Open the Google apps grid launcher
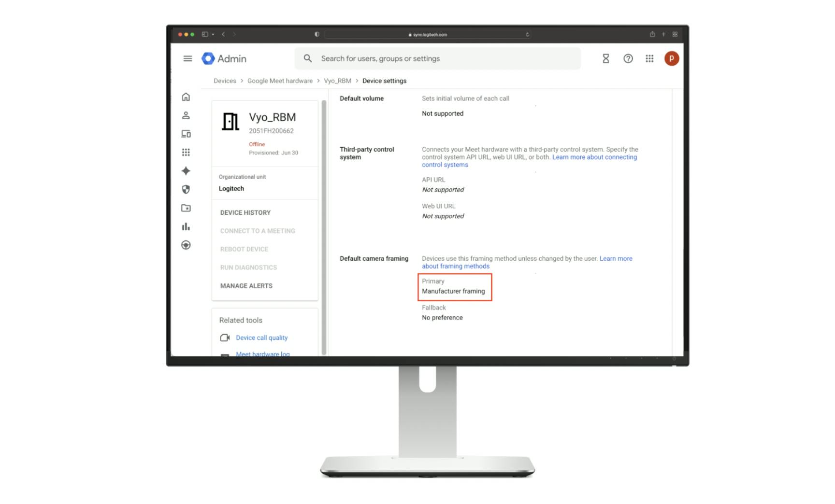Viewport: 835px width, 504px height. pyautogui.click(x=649, y=58)
